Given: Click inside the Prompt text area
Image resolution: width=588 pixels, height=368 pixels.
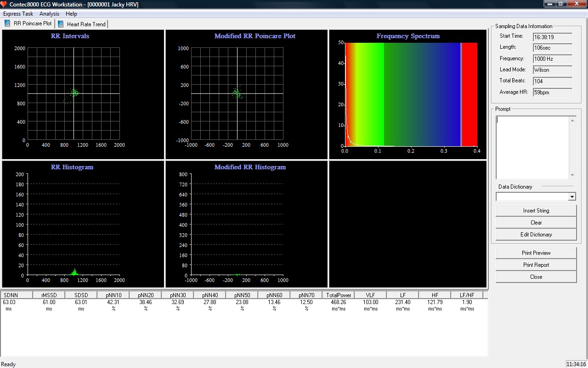Looking at the screenshot, I should pyautogui.click(x=532, y=147).
